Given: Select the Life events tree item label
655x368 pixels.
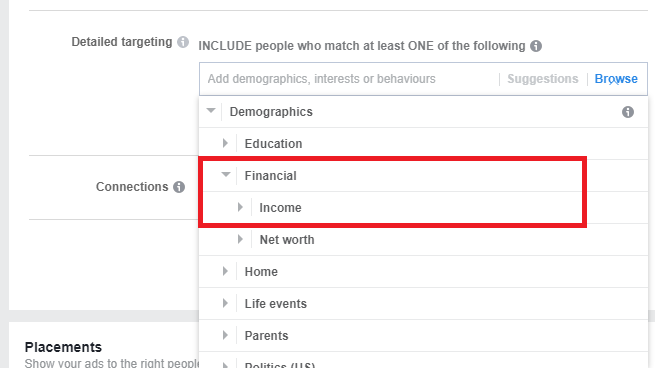Looking at the screenshot, I should point(276,304).
